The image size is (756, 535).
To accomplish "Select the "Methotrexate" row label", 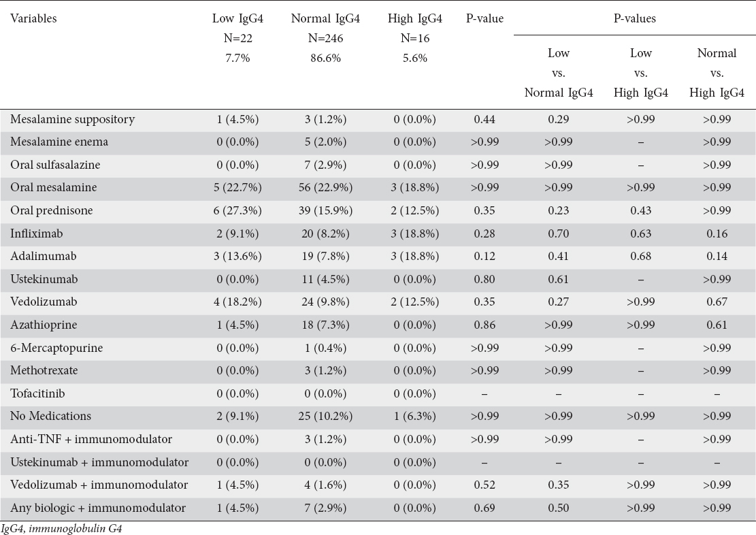I will 44,370.
